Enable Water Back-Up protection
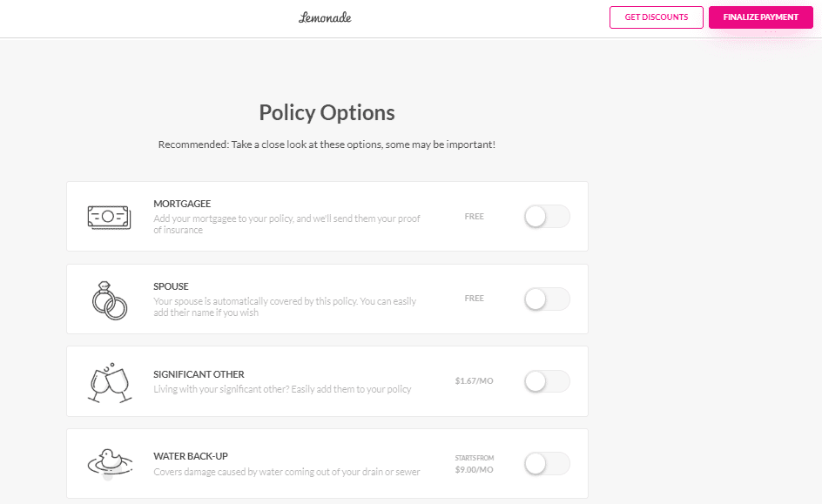The width and height of the screenshot is (822, 504). coord(546,463)
